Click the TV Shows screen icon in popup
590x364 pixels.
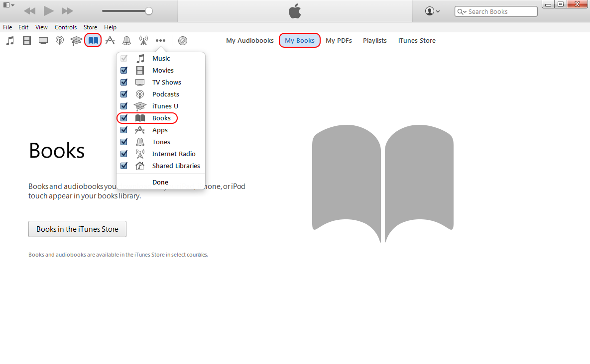(140, 82)
